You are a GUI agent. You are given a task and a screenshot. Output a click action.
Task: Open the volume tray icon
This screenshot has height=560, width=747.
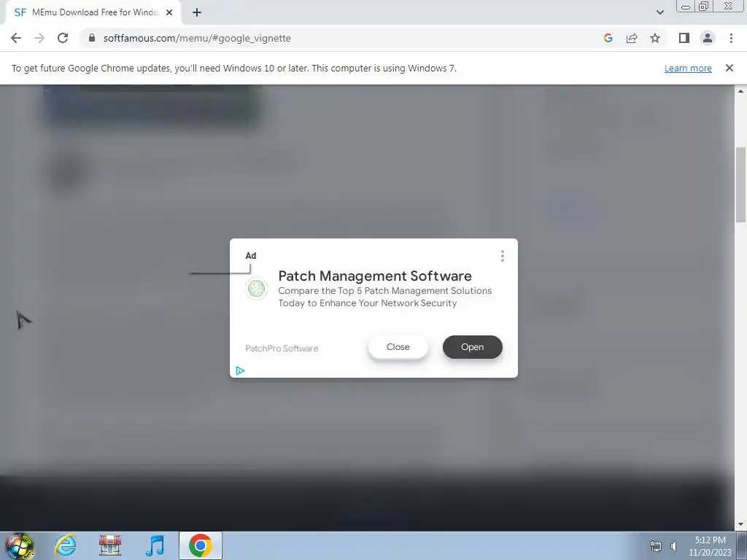(674, 546)
